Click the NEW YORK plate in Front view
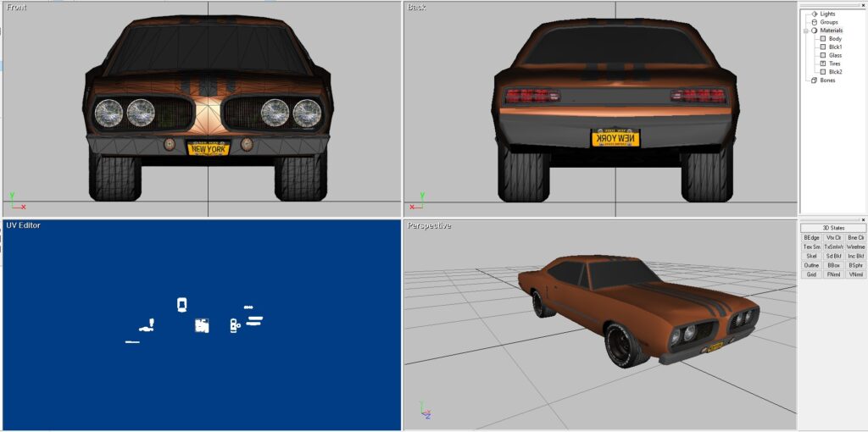868x432 pixels. click(x=209, y=148)
